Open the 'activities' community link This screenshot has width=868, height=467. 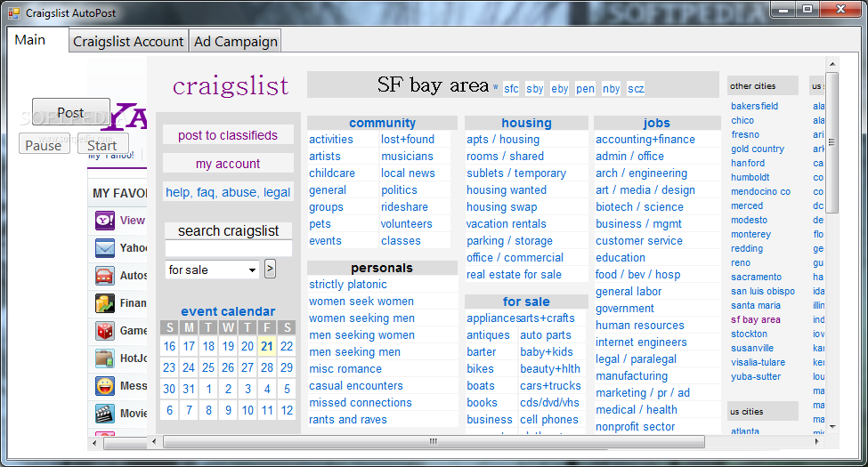pyautogui.click(x=331, y=140)
